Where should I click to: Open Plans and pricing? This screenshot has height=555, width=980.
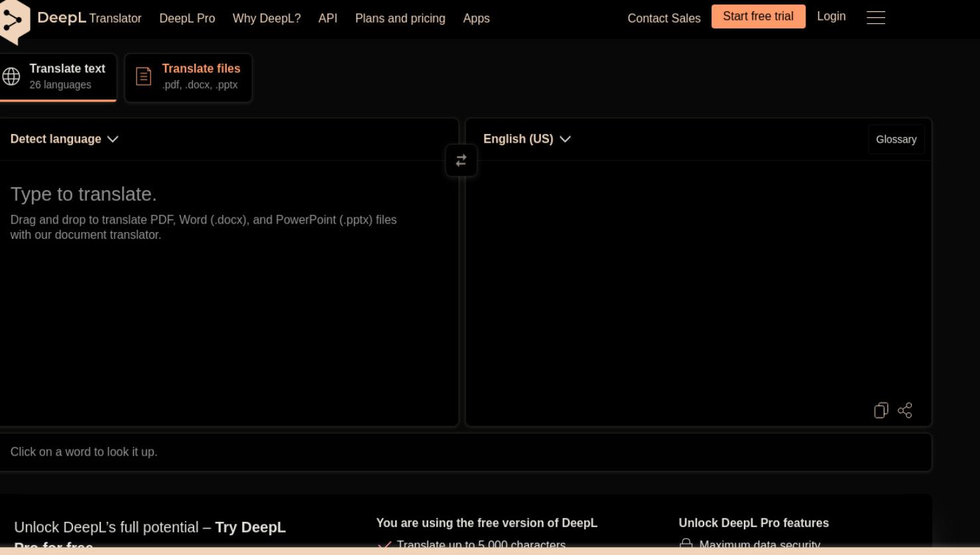click(400, 19)
